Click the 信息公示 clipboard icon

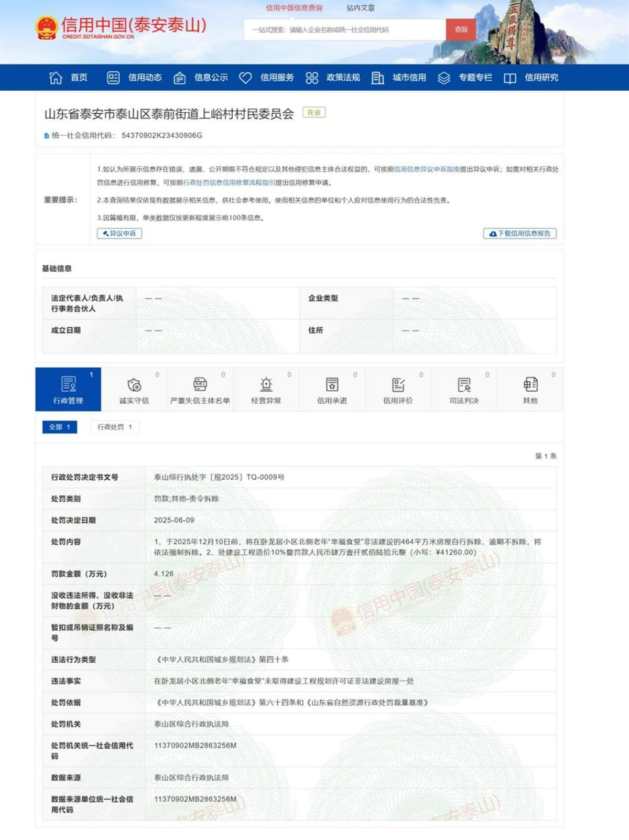[x=179, y=78]
